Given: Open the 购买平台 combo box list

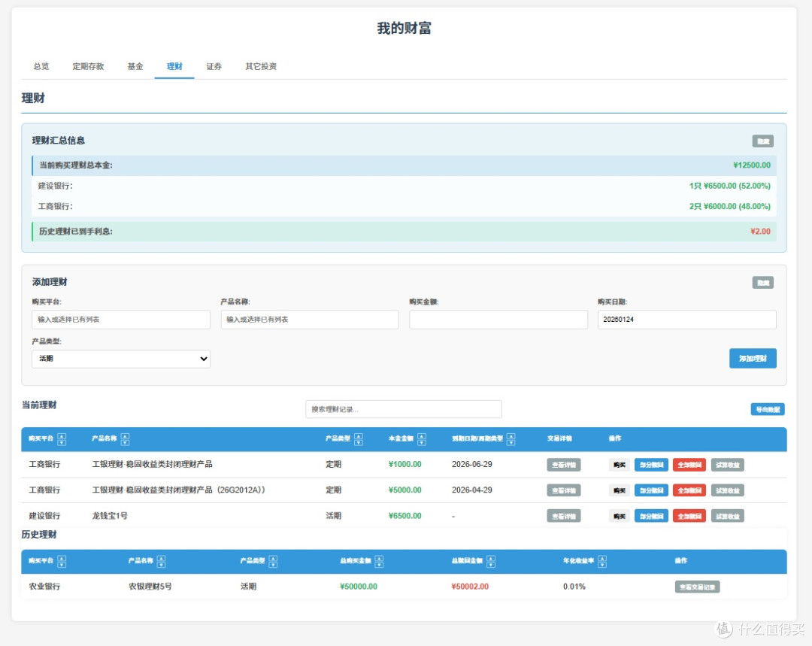Looking at the screenshot, I should tap(120, 320).
